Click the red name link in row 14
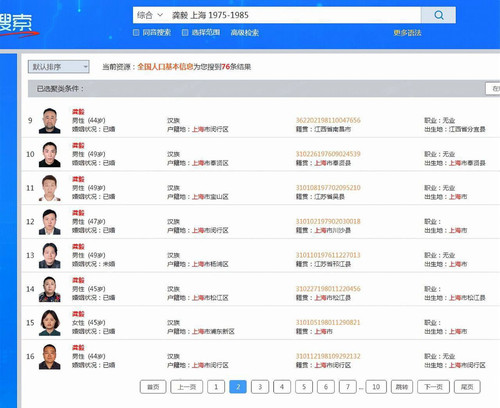Screen dimensions: 500x408 coord(78,280)
